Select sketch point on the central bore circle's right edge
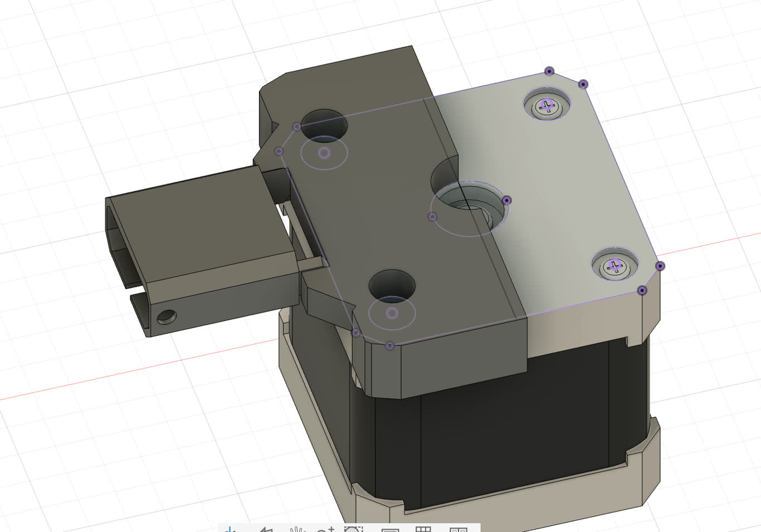 click(506, 200)
